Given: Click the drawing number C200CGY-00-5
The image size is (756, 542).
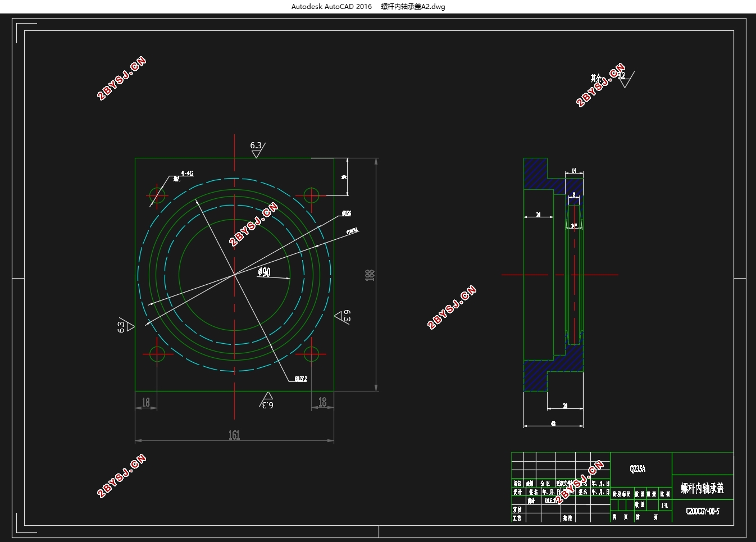Looking at the screenshot, I should tap(703, 511).
